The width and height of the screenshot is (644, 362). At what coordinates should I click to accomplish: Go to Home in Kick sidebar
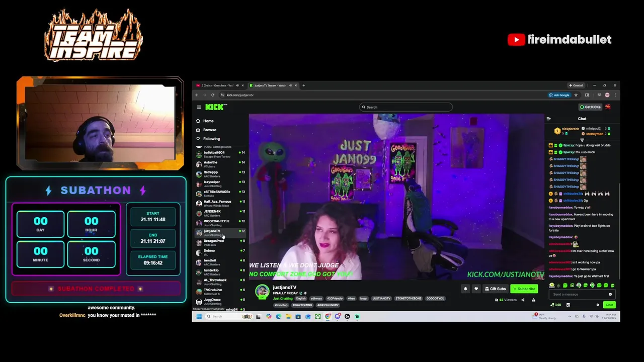(x=205, y=121)
